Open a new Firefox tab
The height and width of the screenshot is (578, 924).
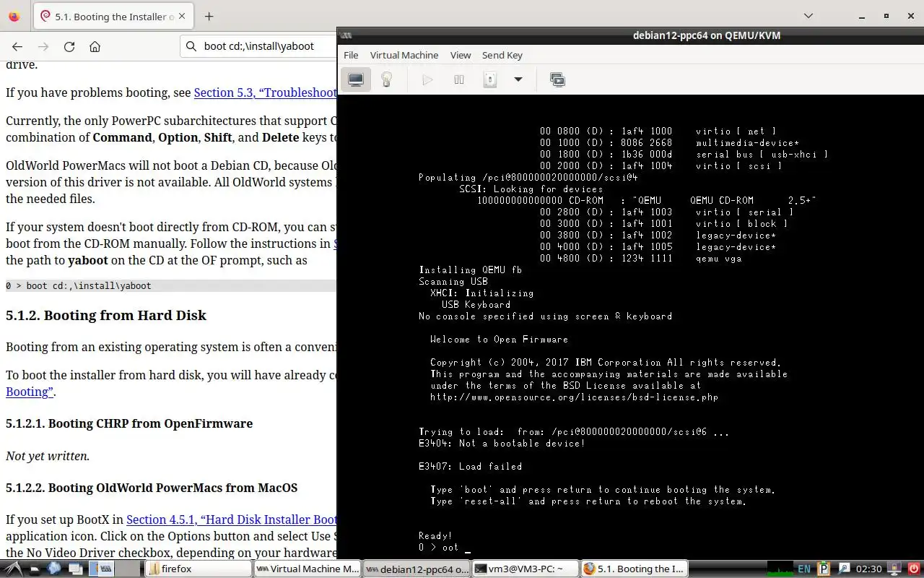point(209,16)
